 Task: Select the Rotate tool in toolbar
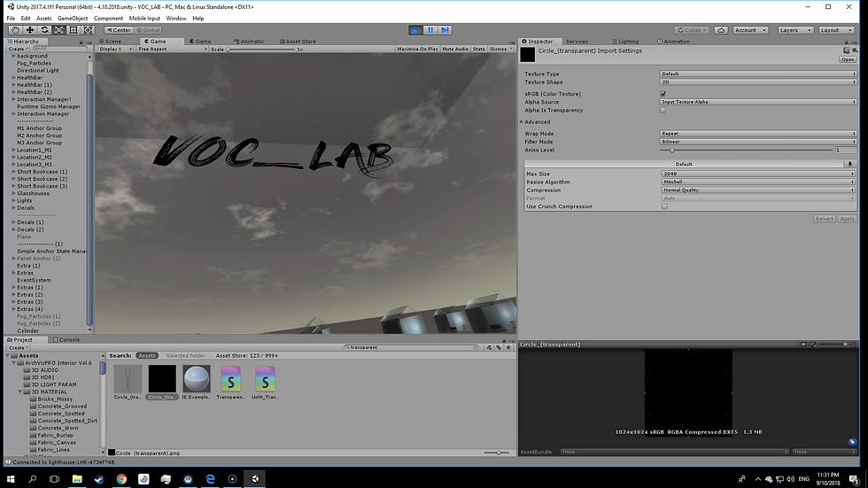pos(44,30)
